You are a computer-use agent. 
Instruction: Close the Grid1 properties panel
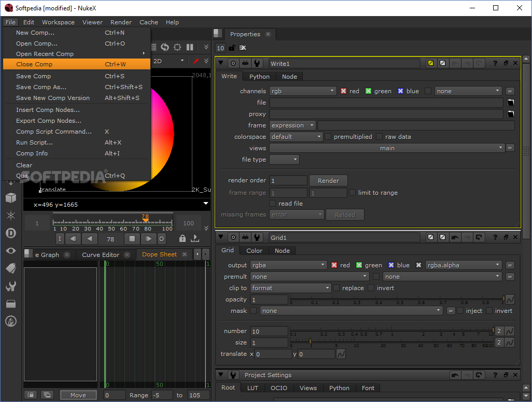click(x=515, y=237)
